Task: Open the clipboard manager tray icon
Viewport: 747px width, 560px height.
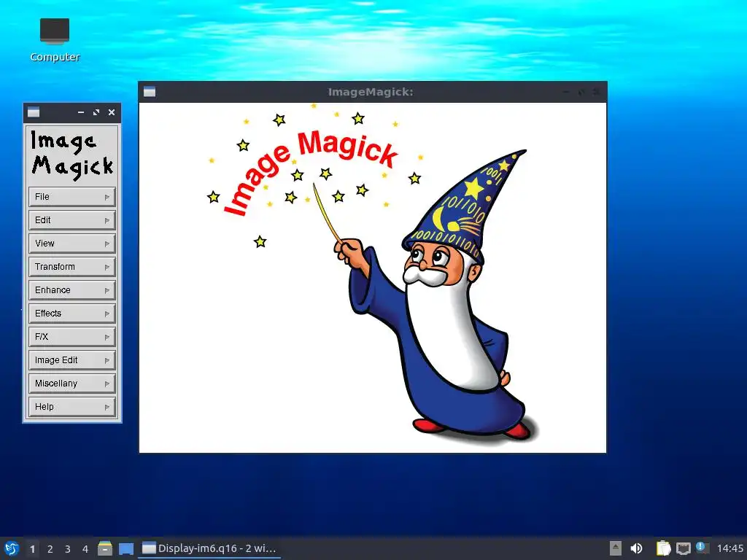Action: (663, 548)
